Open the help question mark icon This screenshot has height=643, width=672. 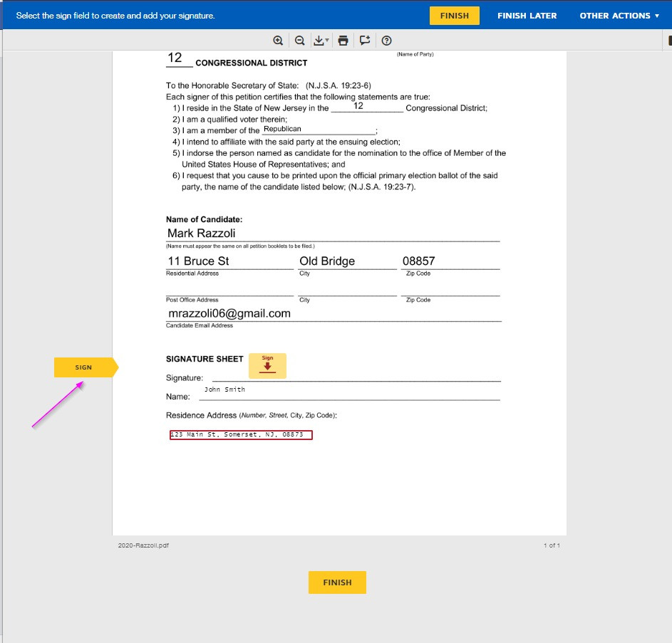[386, 41]
